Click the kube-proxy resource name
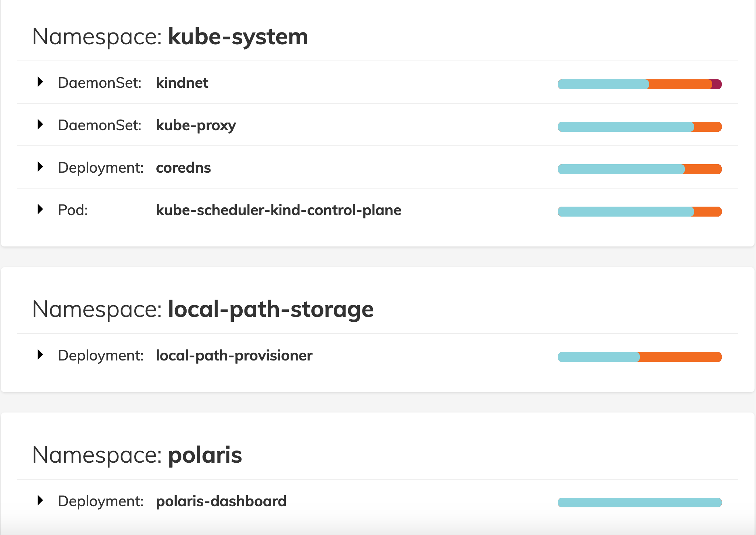Screen dimensions: 756x535 [x=196, y=125]
